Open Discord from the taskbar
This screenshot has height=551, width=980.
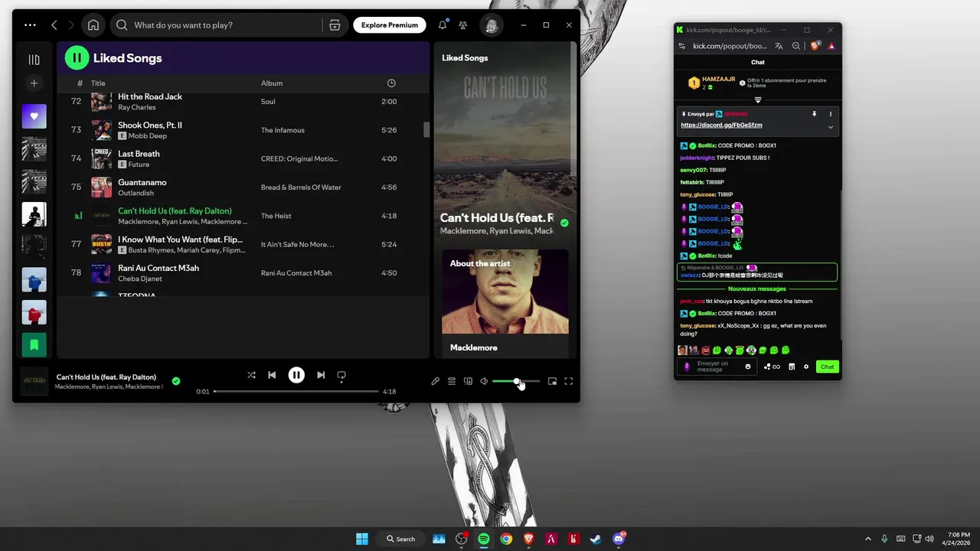619,539
